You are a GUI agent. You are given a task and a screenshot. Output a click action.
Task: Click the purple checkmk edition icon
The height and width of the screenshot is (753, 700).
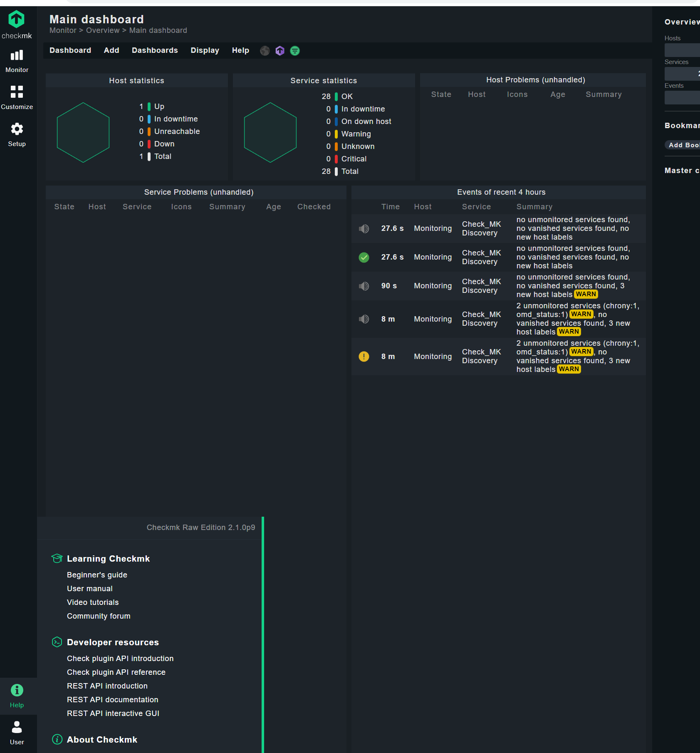pos(280,50)
